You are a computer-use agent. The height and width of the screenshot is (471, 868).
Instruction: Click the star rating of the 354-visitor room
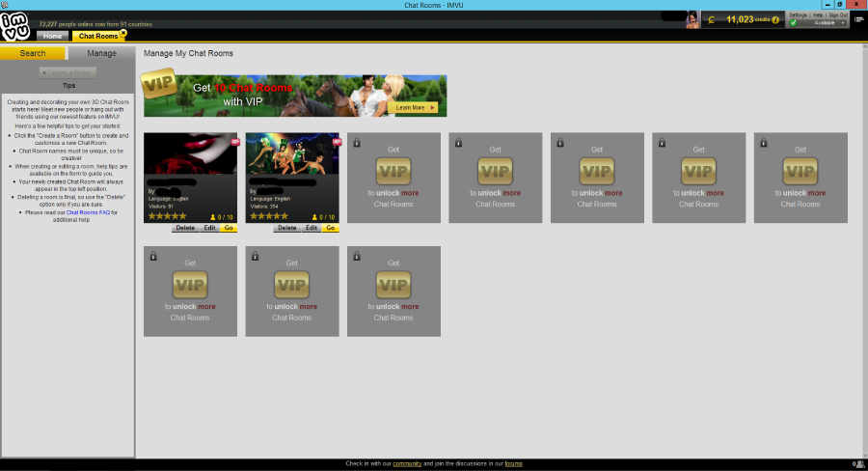click(x=269, y=216)
